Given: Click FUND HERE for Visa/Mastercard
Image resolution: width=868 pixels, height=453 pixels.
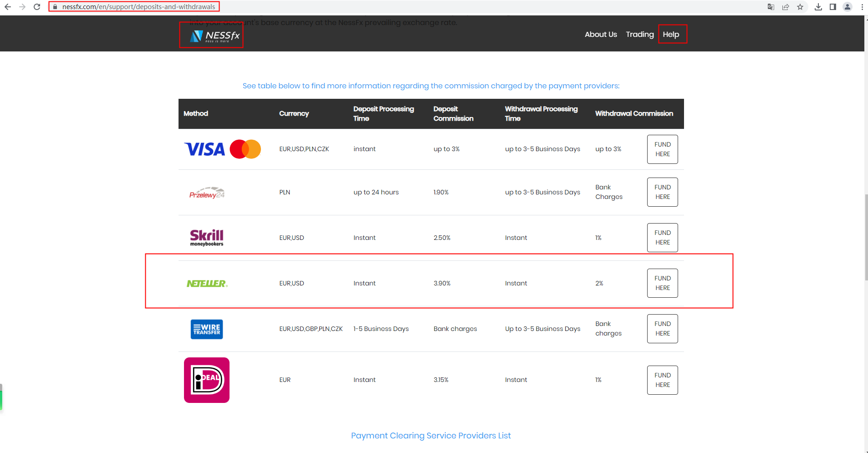Looking at the screenshot, I should 663,149.
